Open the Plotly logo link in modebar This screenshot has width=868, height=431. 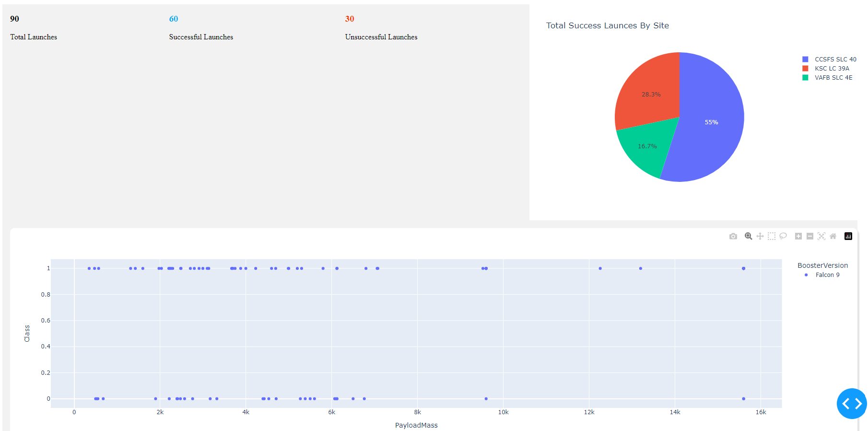tap(848, 236)
